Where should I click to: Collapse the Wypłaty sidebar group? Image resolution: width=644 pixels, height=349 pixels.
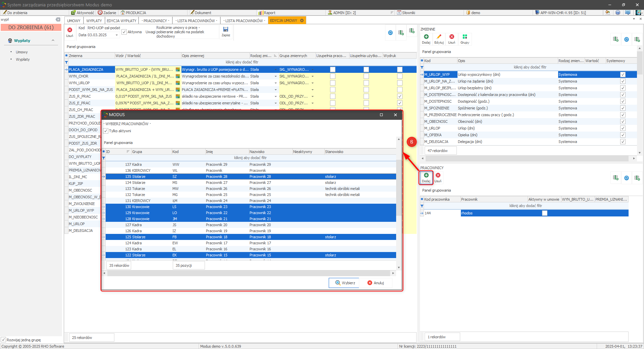pos(53,41)
